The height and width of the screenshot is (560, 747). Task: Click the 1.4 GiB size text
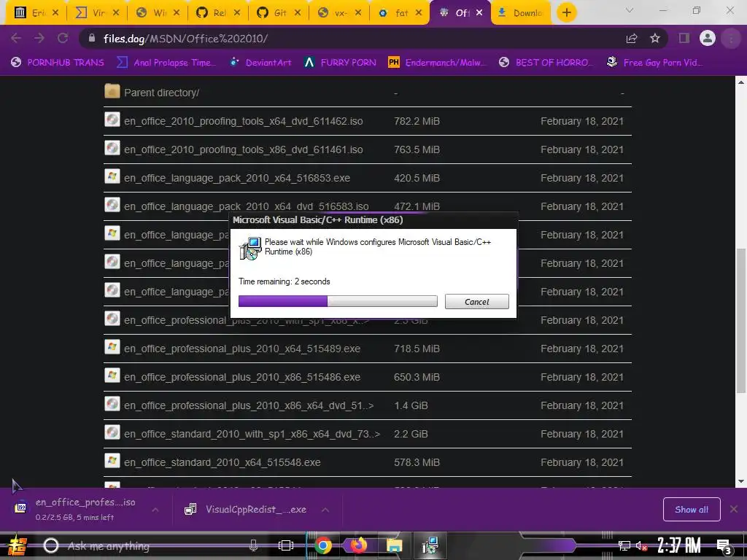(x=411, y=405)
